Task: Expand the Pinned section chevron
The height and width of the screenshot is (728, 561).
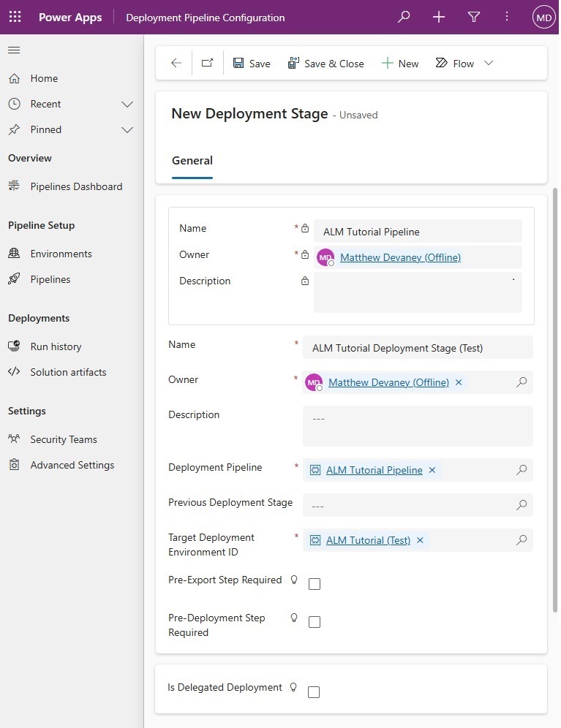Action: 127,129
